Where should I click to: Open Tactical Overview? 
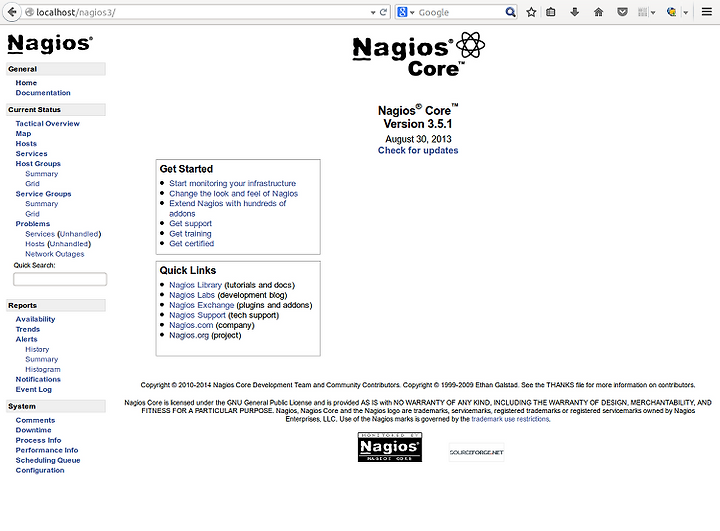[47, 124]
